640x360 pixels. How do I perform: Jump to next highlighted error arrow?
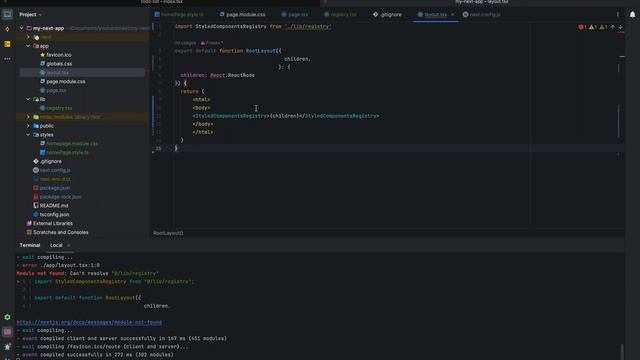point(620,27)
